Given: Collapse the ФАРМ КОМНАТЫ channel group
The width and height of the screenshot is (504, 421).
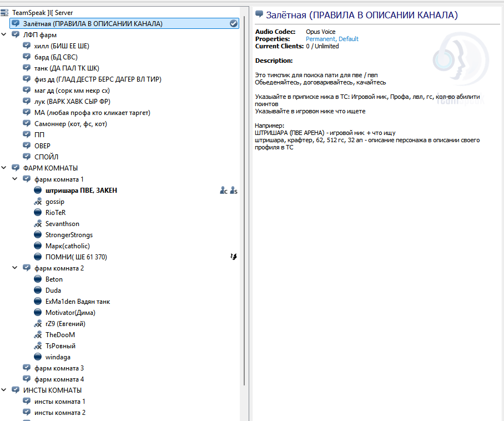Looking at the screenshot, I should (4, 168).
